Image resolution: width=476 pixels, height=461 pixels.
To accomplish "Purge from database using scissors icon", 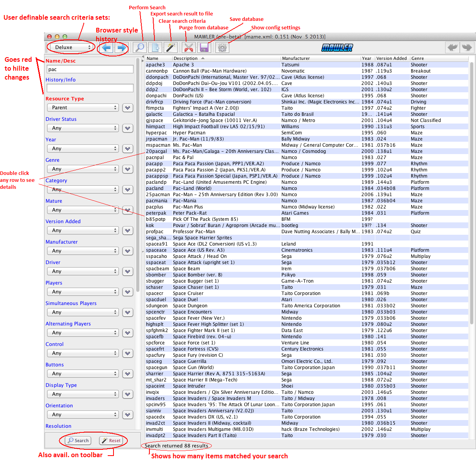I will coord(189,47).
